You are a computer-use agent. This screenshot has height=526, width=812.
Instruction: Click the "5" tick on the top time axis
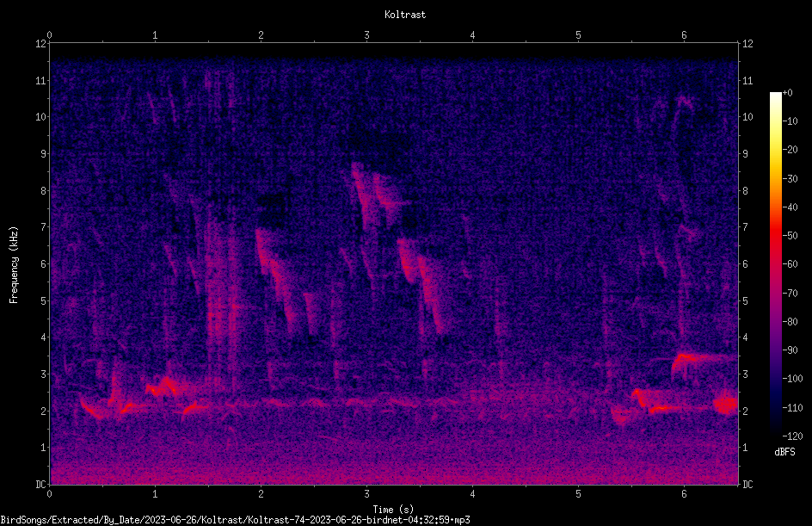click(x=578, y=35)
